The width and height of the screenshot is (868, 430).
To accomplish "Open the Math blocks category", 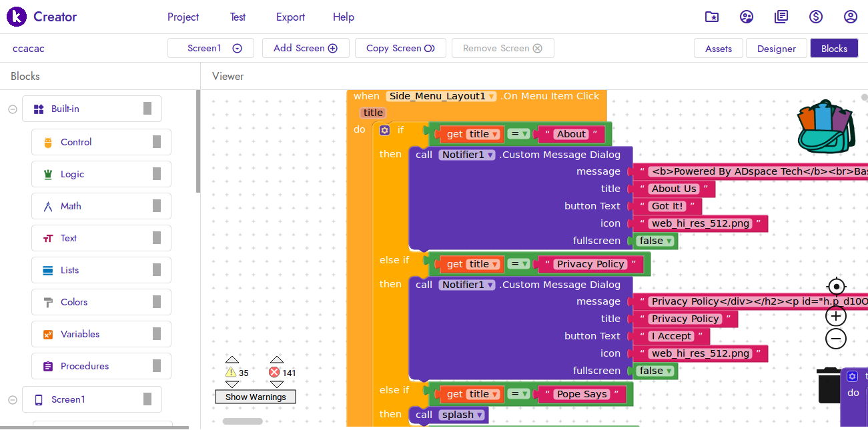I will coord(101,206).
